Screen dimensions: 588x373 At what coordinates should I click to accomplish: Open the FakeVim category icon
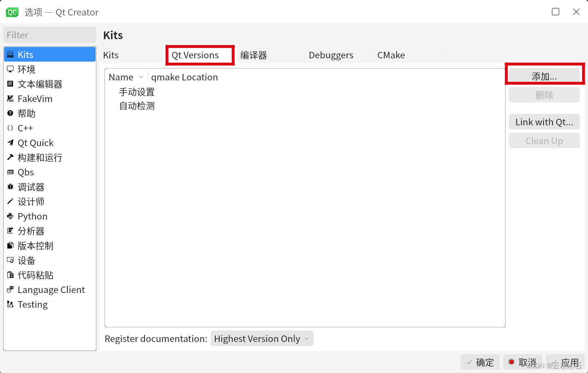pos(10,99)
